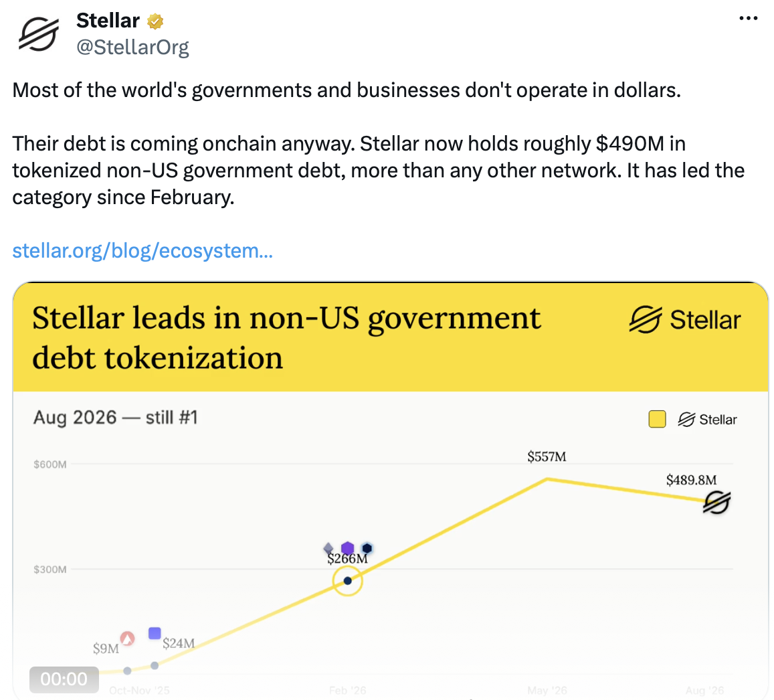Click the $9M gray data point

[127, 671]
